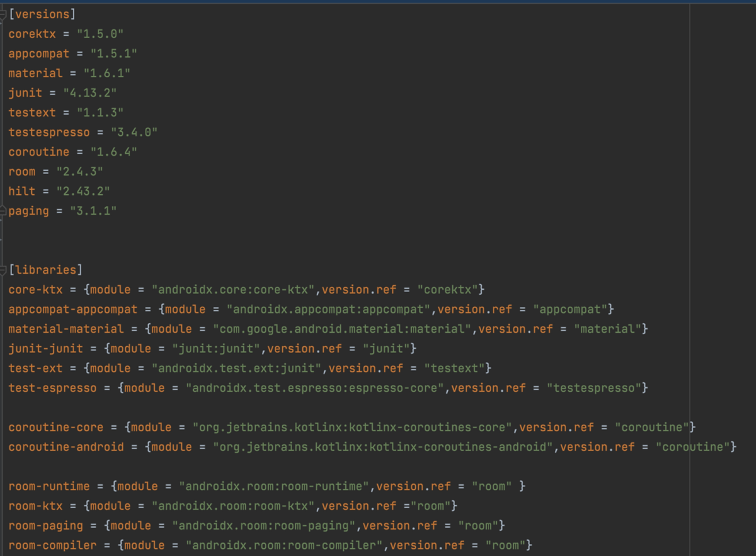Viewport: 756px width, 556px height.
Task: Click the room-compiler library key
Action: (53, 545)
